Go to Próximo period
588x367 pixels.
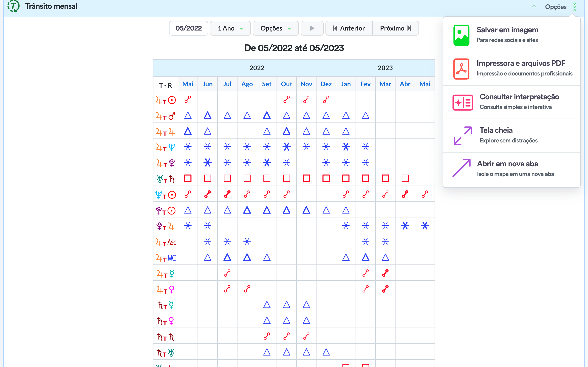395,28
